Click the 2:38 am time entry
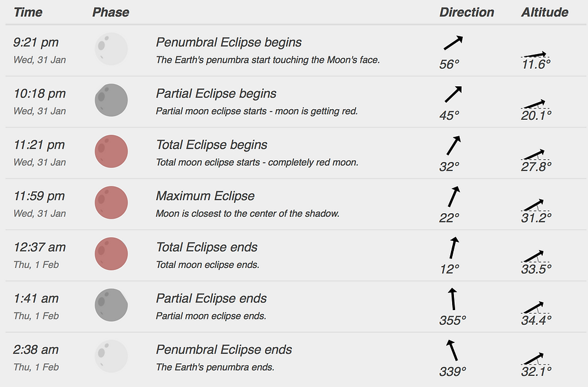 tap(36, 349)
